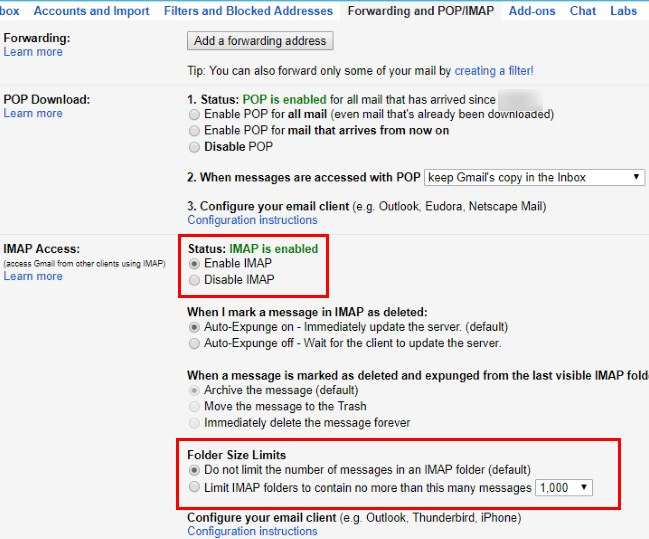The height and width of the screenshot is (539, 649).
Task: Choose Do not limit IMAP folder messages
Action: pos(194,470)
